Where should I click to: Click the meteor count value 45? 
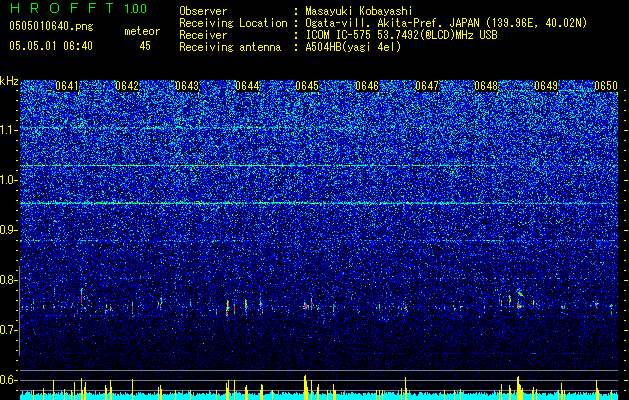pyautogui.click(x=145, y=46)
